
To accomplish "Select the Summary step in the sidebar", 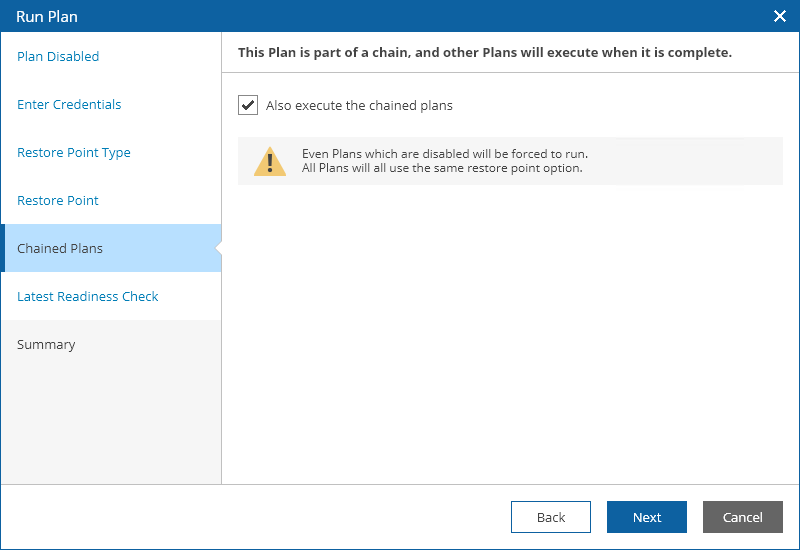I will (x=46, y=345).
